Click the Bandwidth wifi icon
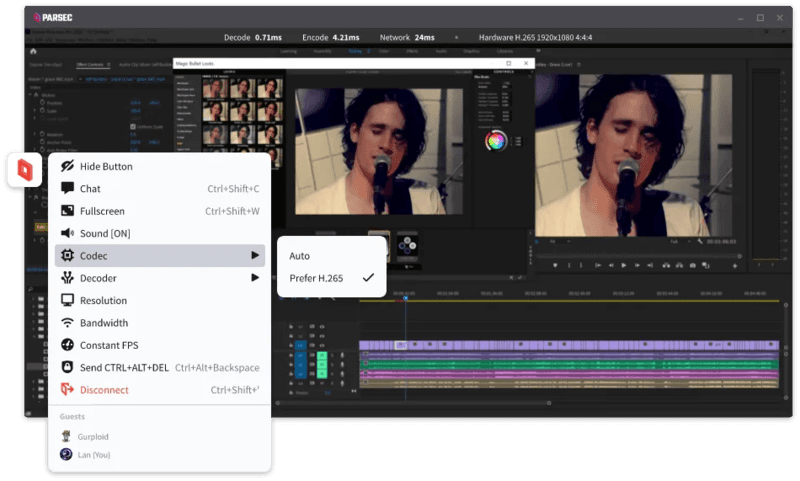This screenshot has height=481, width=800. point(67,323)
